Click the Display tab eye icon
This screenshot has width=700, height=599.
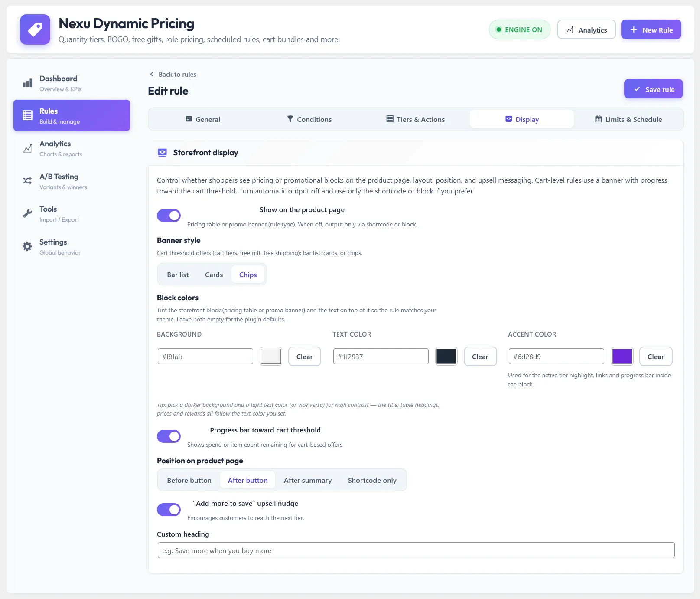(509, 119)
